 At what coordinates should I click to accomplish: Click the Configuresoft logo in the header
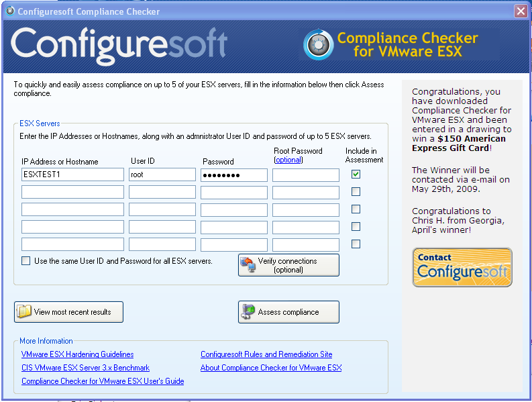pos(119,46)
